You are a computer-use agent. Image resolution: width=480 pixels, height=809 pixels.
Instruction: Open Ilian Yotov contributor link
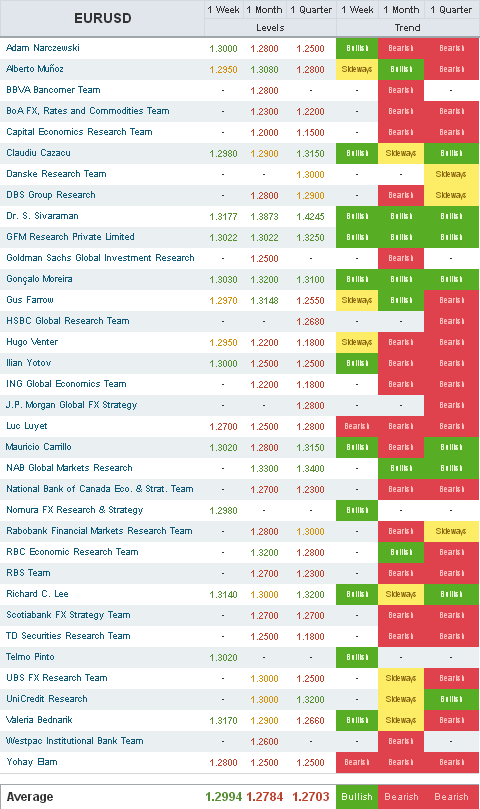pyautogui.click(x=28, y=363)
